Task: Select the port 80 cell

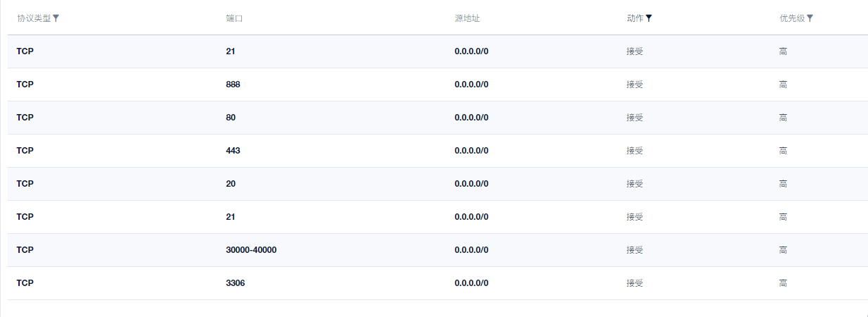Action: point(231,118)
